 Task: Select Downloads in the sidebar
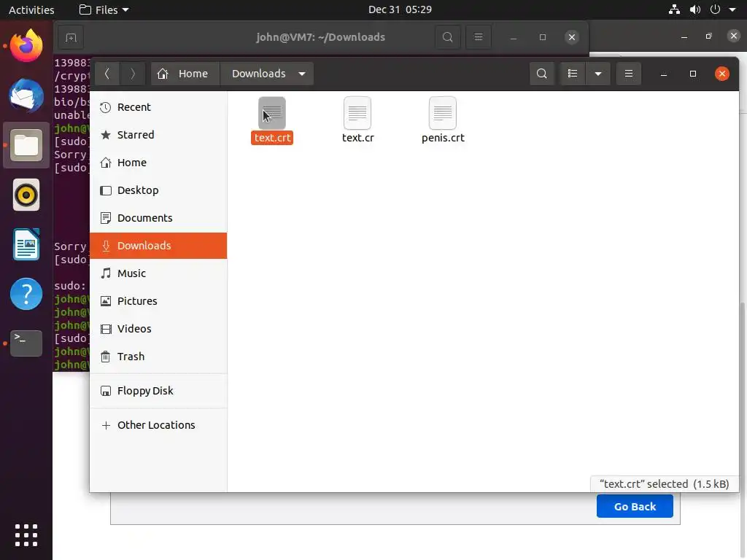[158, 246]
